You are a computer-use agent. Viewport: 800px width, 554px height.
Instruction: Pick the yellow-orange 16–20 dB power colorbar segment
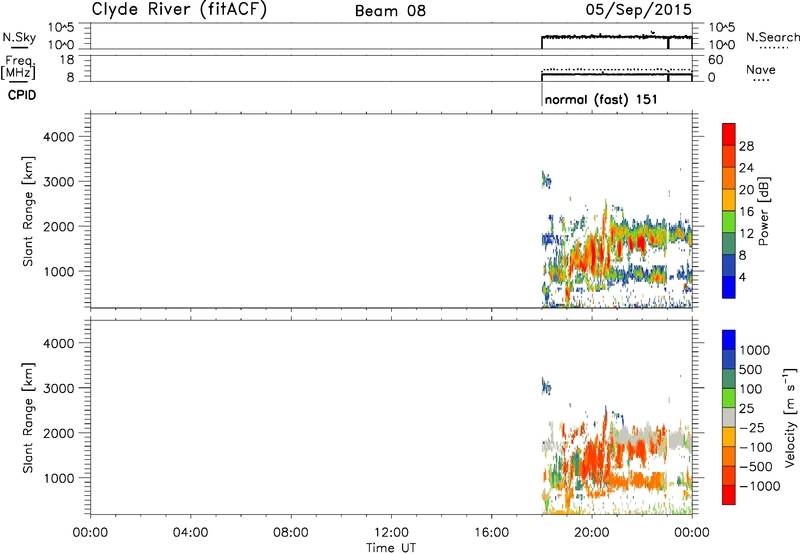(729, 199)
